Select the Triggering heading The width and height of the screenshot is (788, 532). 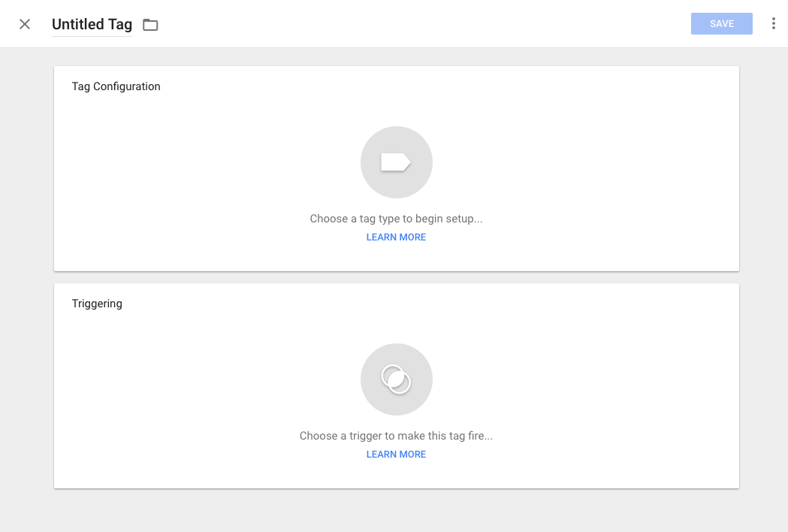pos(97,304)
